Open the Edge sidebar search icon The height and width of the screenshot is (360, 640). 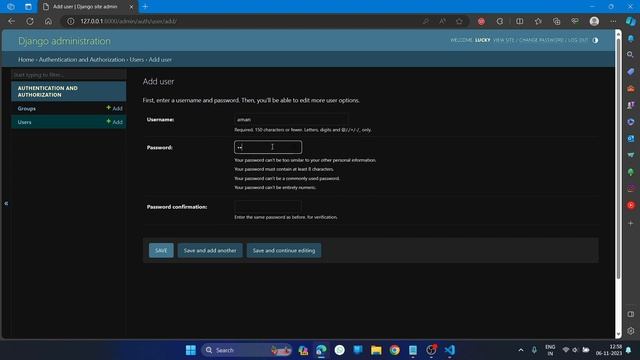point(631,54)
